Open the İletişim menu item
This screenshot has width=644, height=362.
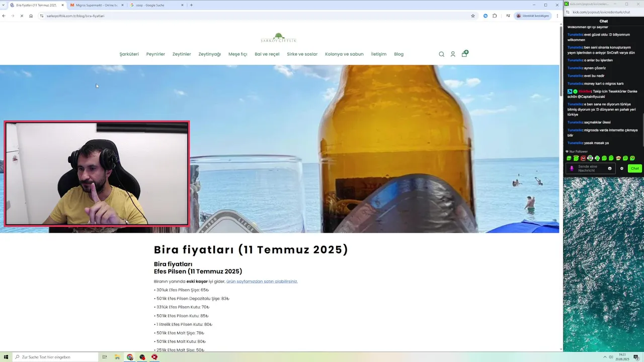point(378,54)
